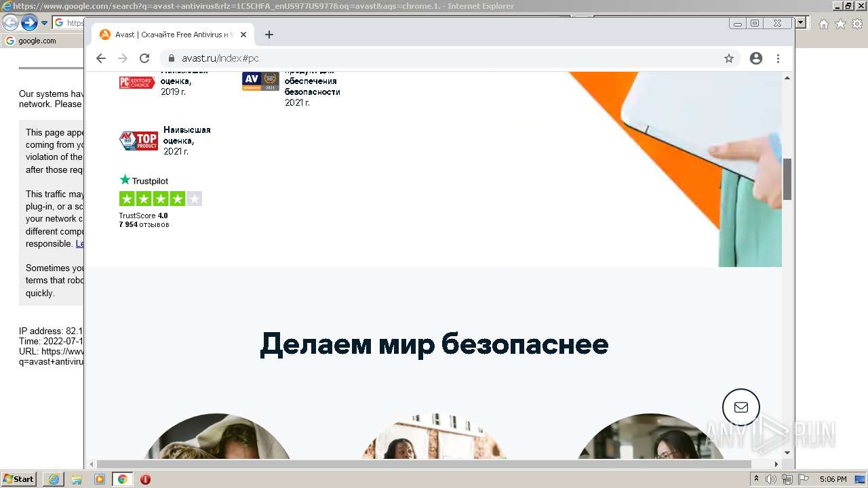Click scroll down arrow in Chrome page
The width and height of the screenshot is (868, 488).
click(787, 452)
